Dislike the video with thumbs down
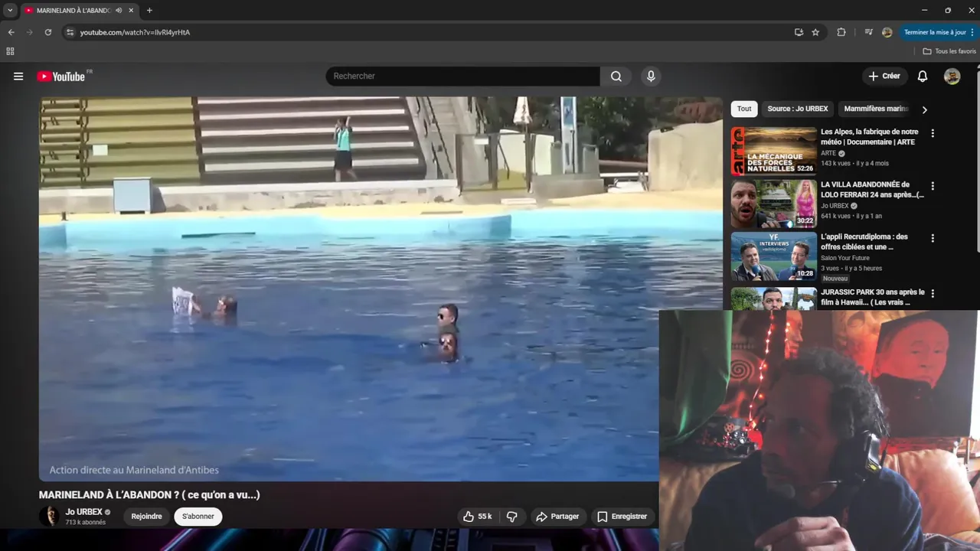980x551 pixels. pos(512,517)
